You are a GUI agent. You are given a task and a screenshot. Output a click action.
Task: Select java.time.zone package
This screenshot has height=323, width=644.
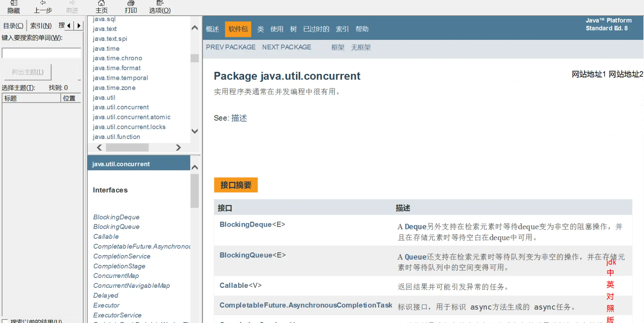114,88
